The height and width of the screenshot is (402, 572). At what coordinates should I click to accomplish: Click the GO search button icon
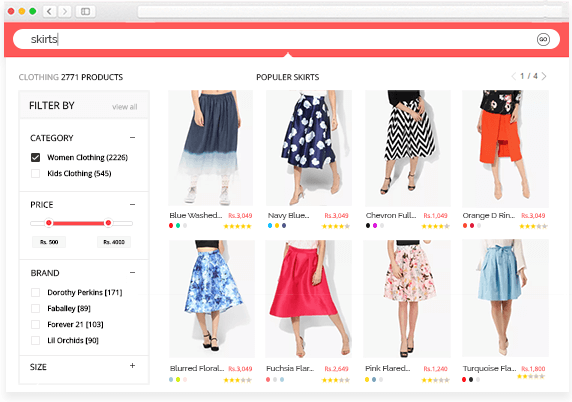click(x=543, y=39)
